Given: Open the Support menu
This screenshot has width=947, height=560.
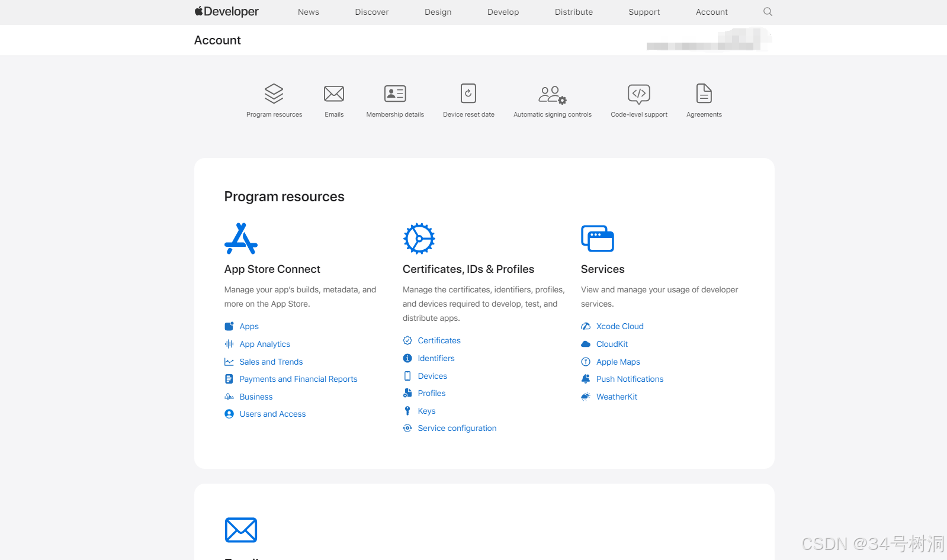Looking at the screenshot, I should pos(644,12).
